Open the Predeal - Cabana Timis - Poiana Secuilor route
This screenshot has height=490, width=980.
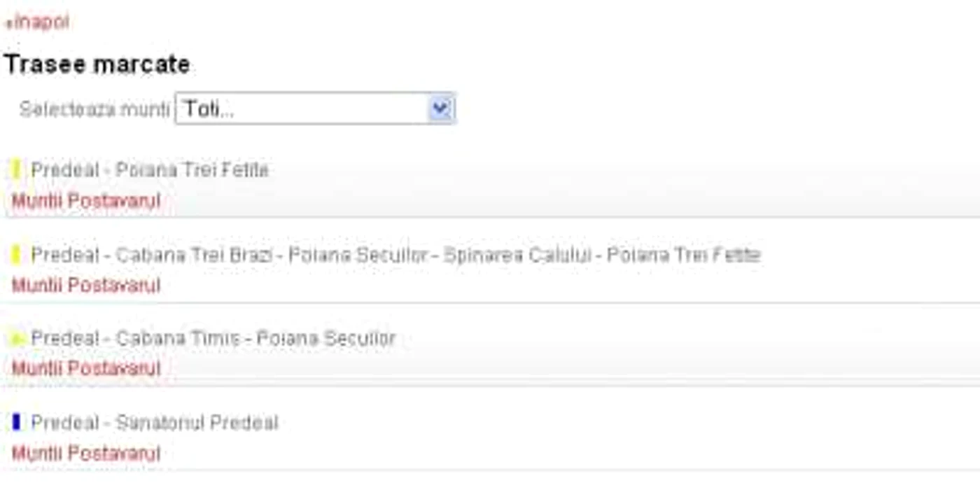coord(213,339)
